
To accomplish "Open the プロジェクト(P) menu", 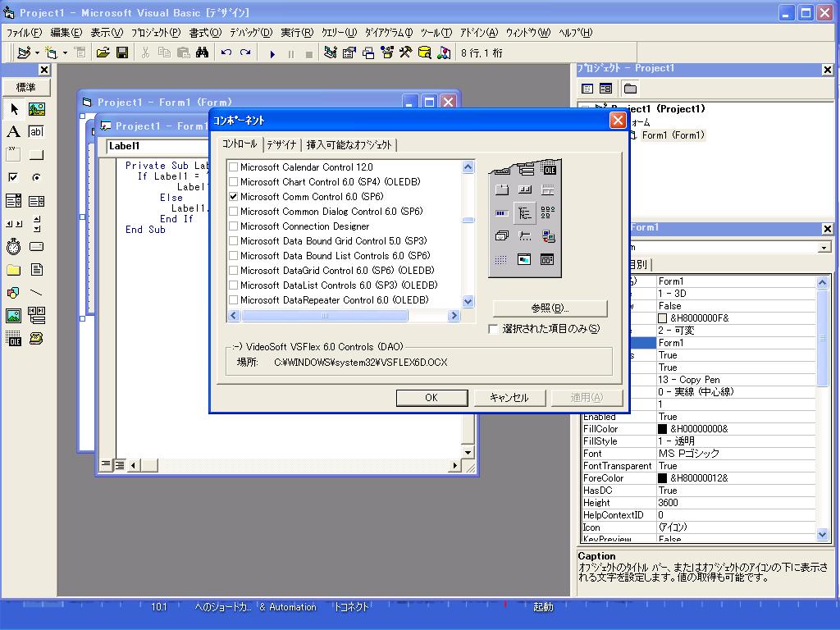I will click(x=157, y=33).
